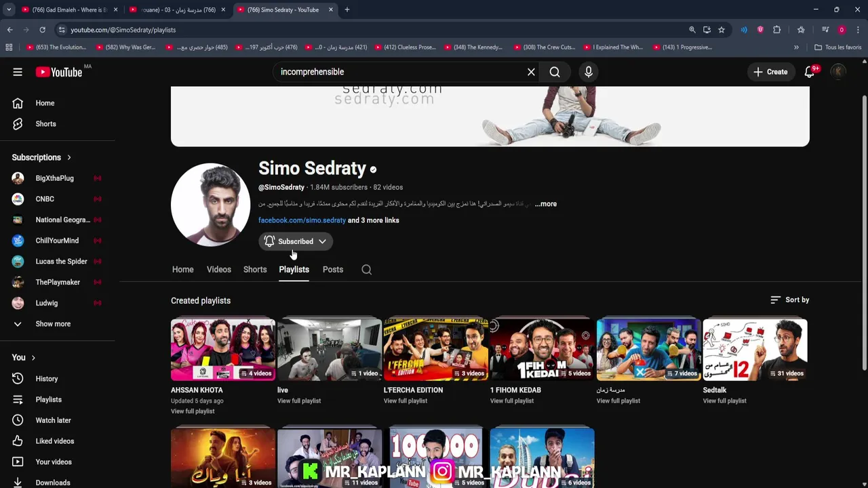The image size is (868, 488).
Task: Switch to the channel Home tab
Action: pyautogui.click(x=182, y=270)
